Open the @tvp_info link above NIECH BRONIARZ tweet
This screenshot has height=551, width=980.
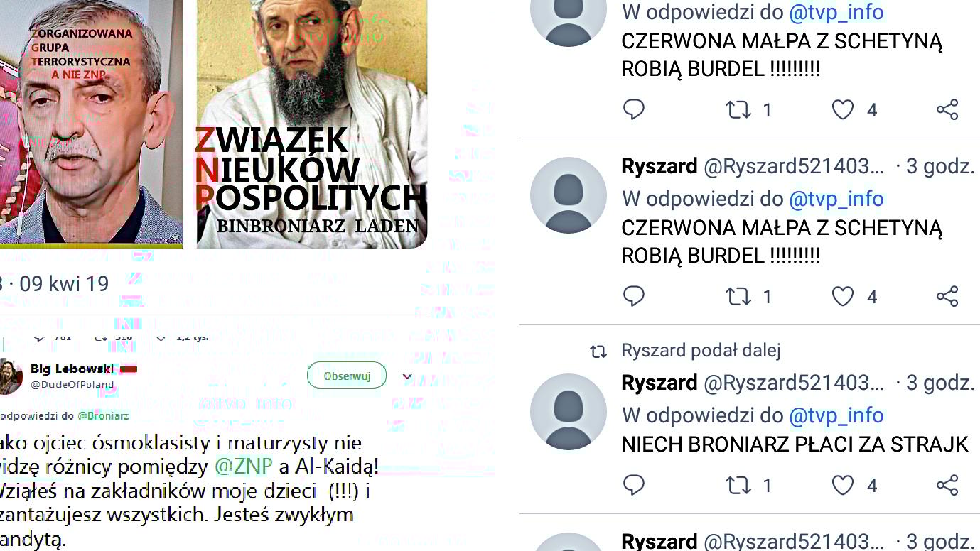pyautogui.click(x=836, y=415)
